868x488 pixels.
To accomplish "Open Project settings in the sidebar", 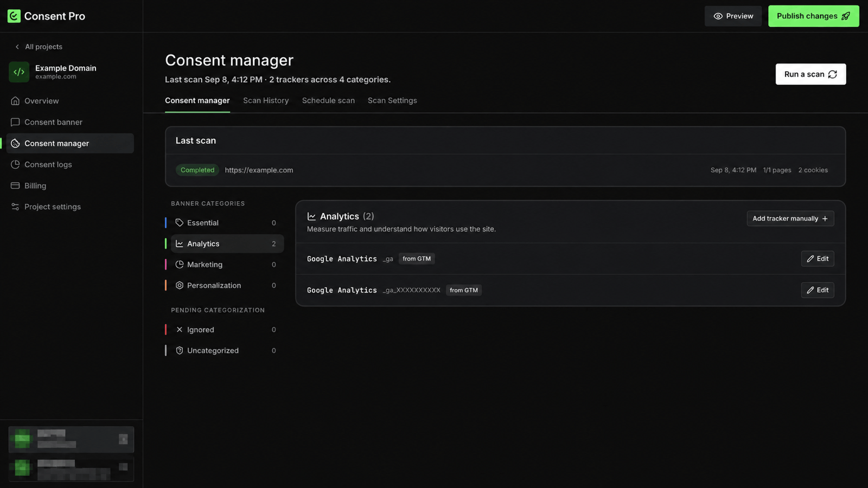I will click(x=70, y=207).
